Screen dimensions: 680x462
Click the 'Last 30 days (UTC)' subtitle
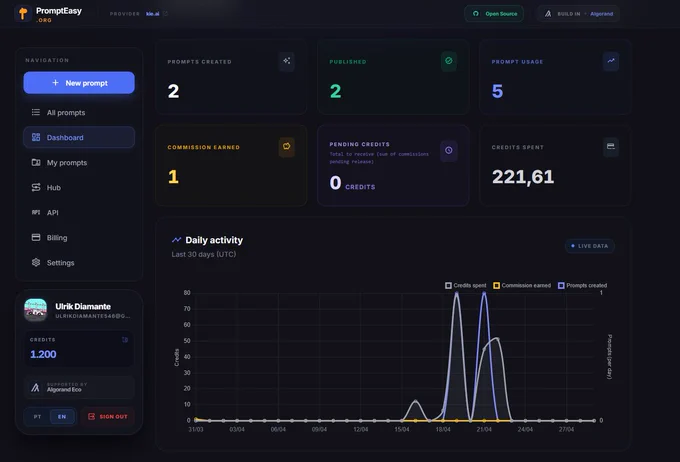[x=204, y=254]
